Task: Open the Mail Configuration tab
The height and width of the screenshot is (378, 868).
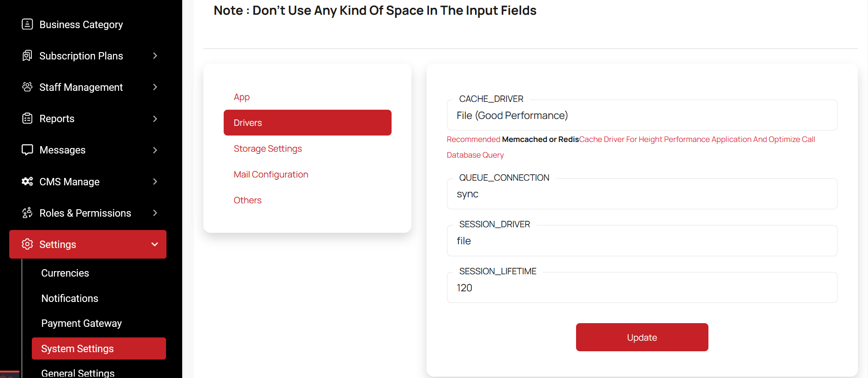Action: 271,174
